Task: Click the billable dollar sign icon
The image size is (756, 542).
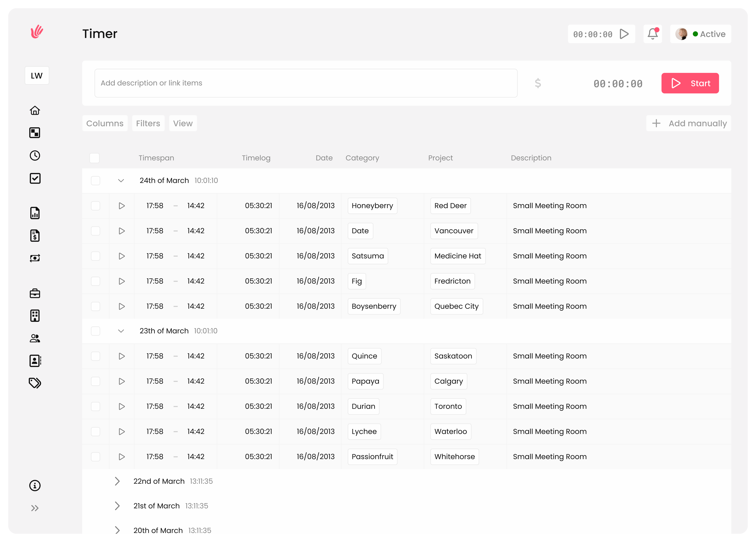Action: point(538,83)
